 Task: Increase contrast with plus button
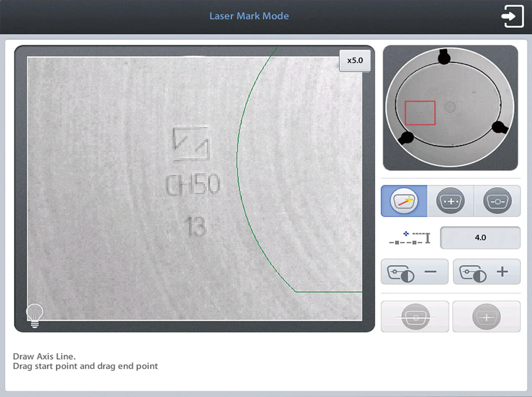[486, 271]
